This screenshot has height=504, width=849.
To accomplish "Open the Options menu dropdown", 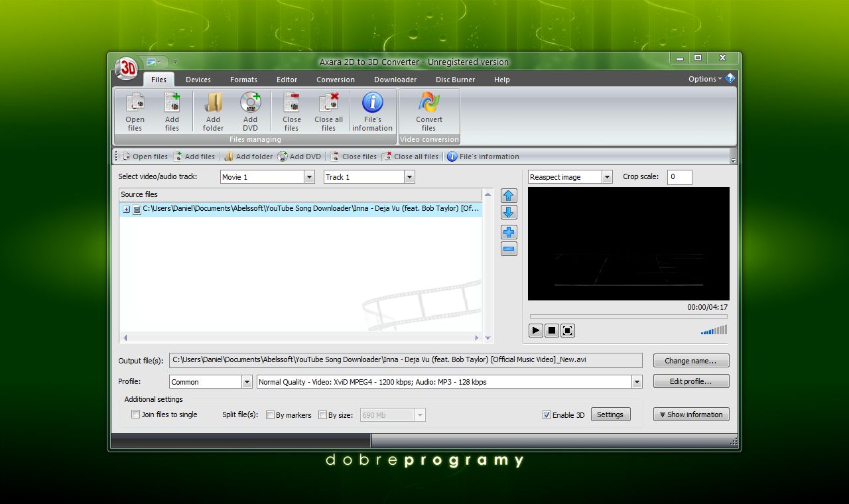I will (705, 79).
